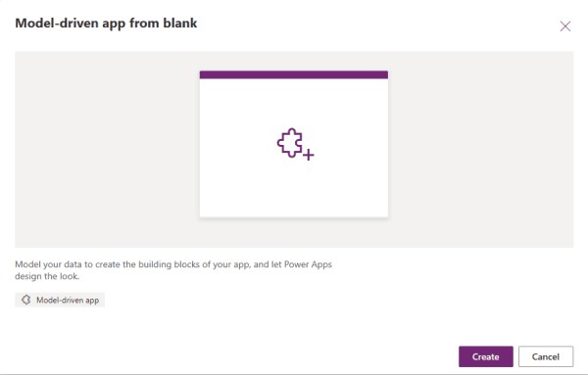Screen dimensions: 588x375
Task: Click the purple header bar of the preview card
Action: click(x=294, y=74)
